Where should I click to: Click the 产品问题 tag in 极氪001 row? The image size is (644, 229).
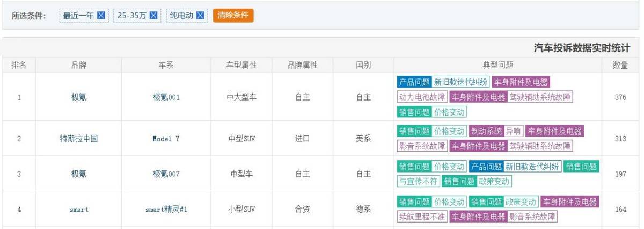tap(414, 82)
